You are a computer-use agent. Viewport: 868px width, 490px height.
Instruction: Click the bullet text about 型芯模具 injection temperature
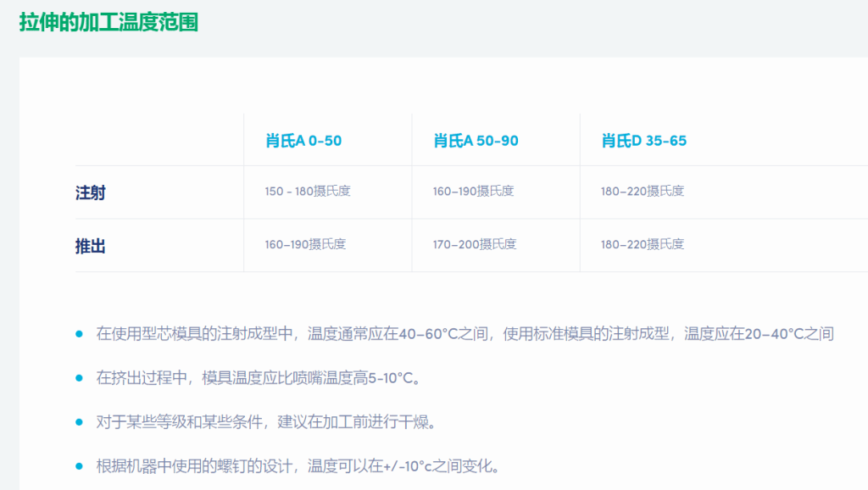[x=465, y=334]
